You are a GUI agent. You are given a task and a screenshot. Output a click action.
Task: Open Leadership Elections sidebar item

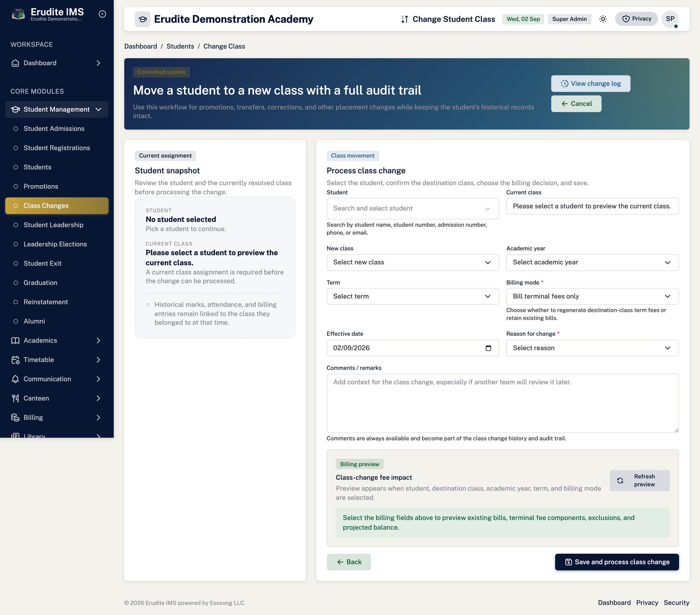click(57, 244)
